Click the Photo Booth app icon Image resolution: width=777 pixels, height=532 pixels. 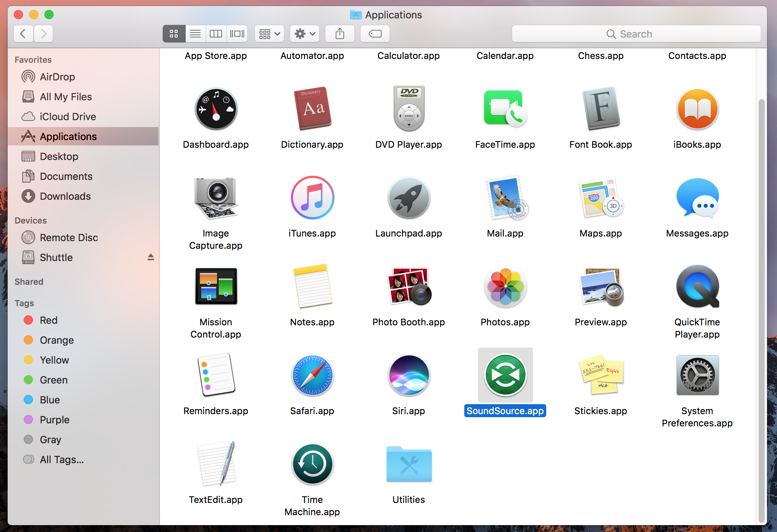(410, 286)
